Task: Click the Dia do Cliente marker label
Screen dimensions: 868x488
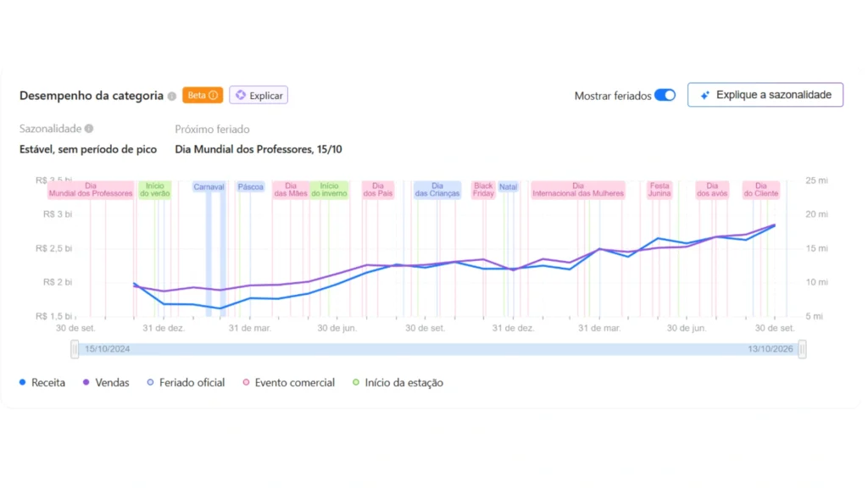Action: pos(761,190)
